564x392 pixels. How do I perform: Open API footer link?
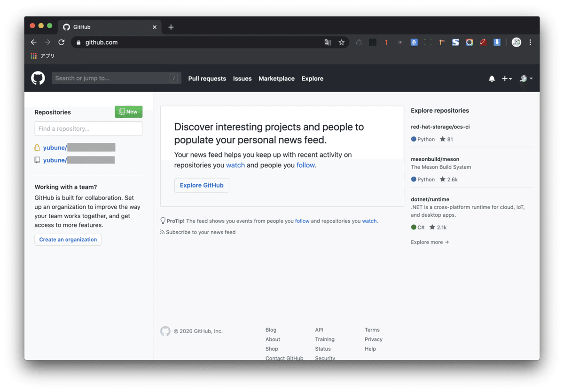(319, 330)
